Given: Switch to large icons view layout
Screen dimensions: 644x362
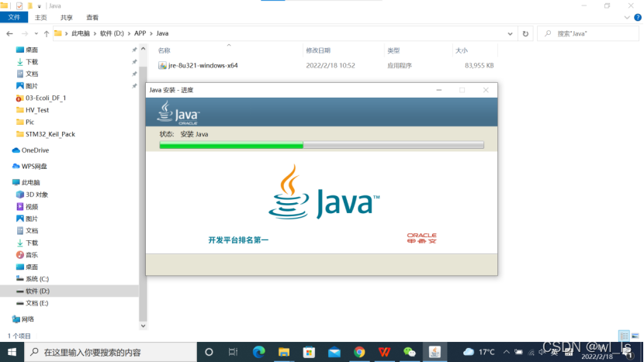Looking at the screenshot, I should [635, 336].
